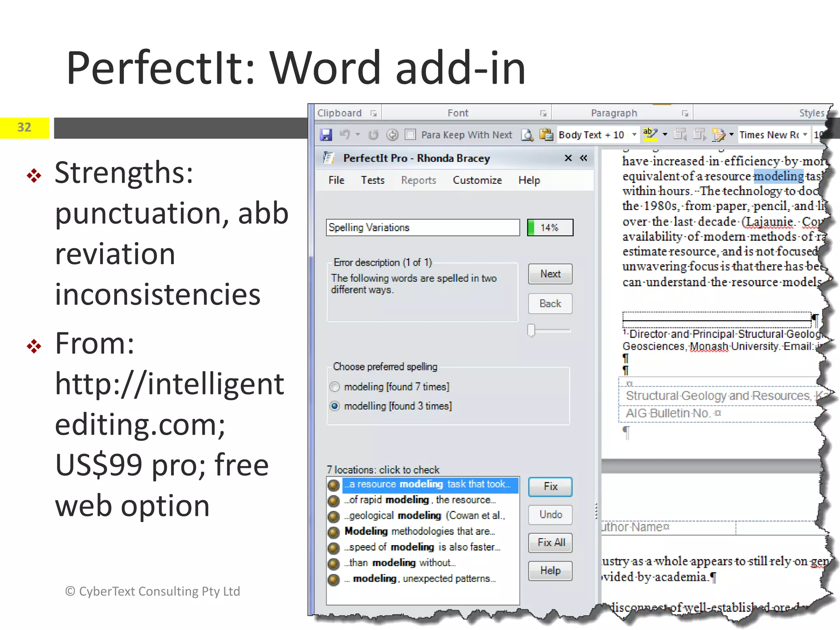Click the Back button
Image resolution: width=840 pixels, height=630 pixels.
[x=550, y=304]
